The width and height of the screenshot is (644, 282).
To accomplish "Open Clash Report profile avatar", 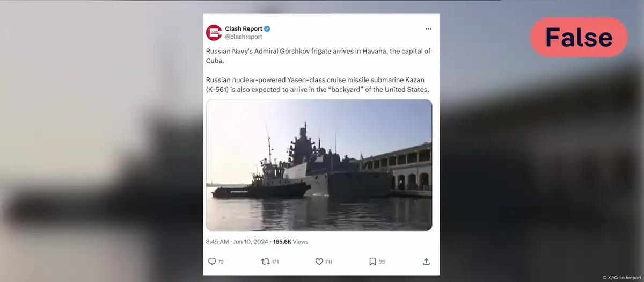I will coord(214,32).
